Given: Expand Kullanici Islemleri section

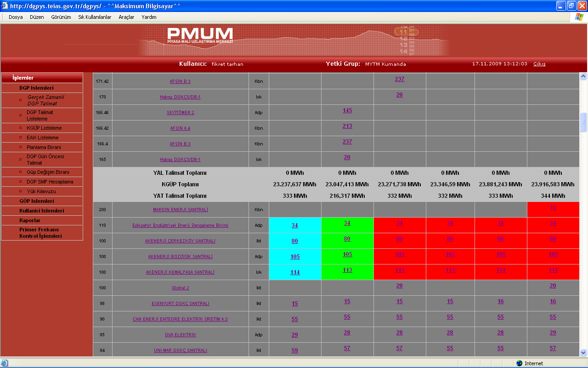Looking at the screenshot, I should (x=42, y=211).
